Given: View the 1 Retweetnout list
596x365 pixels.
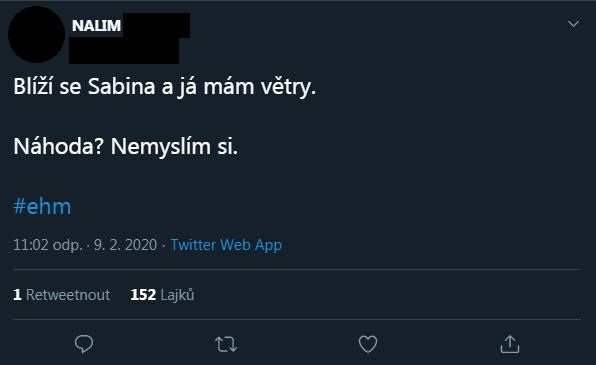Looking at the screenshot, I should click(62, 295).
